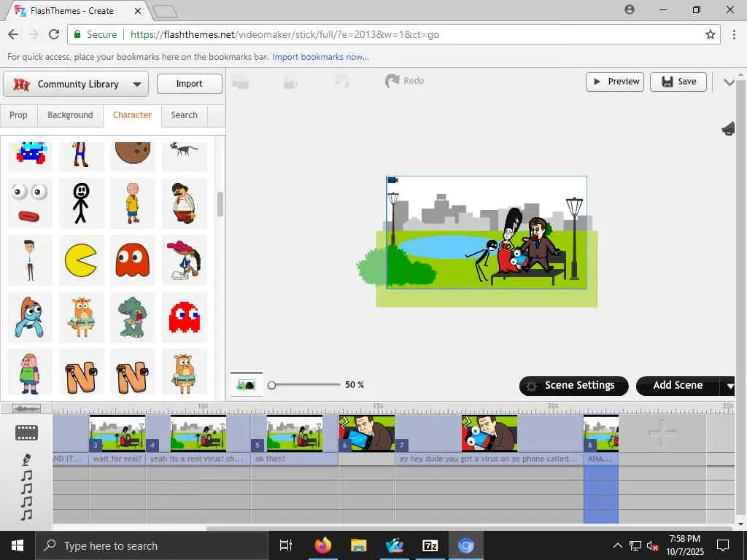Open the Add Scene dropdown arrow
Screen dimensions: 747x560
pos(729,386)
